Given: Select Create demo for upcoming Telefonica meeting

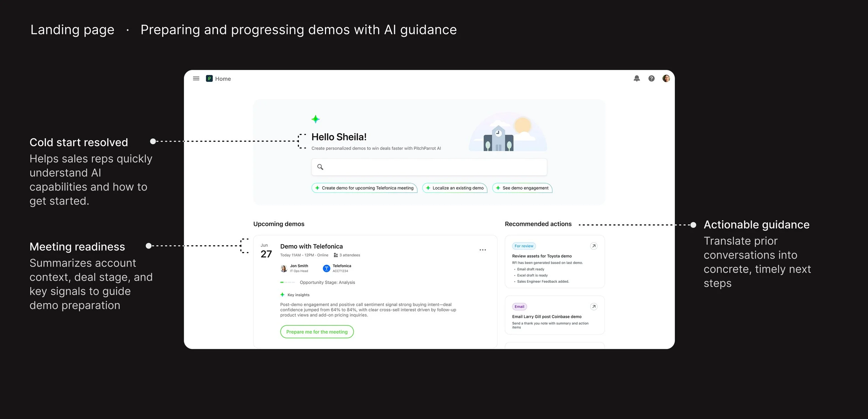Looking at the screenshot, I should click(364, 188).
